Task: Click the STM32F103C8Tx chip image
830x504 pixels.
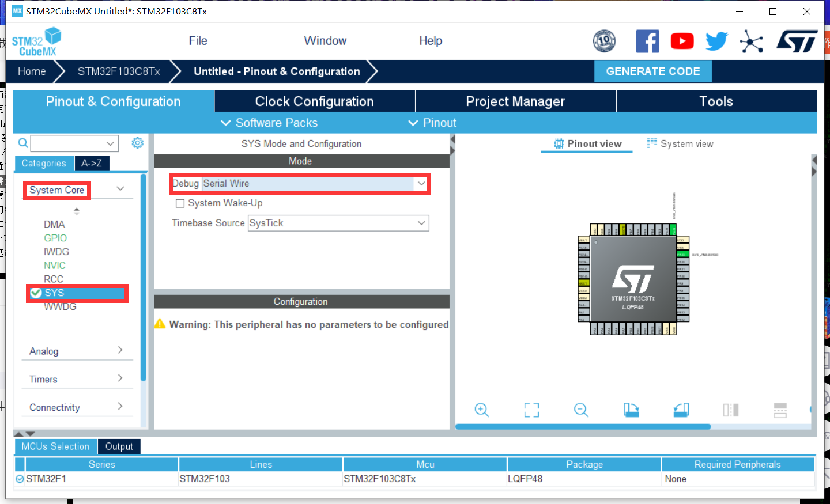Action: 633,280
